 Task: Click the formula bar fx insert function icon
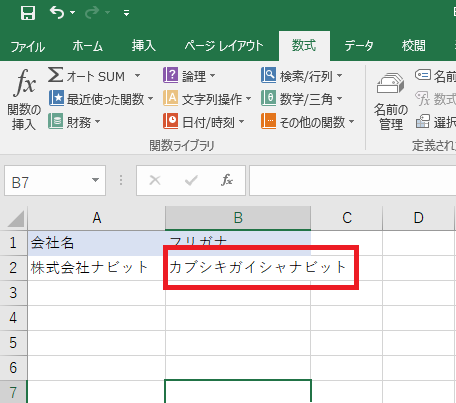click(227, 180)
